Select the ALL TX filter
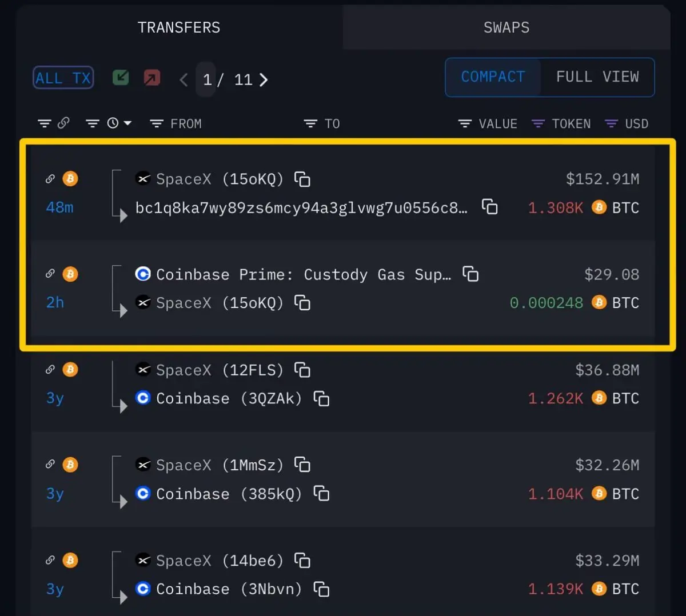The width and height of the screenshot is (686, 616). pyautogui.click(x=63, y=78)
